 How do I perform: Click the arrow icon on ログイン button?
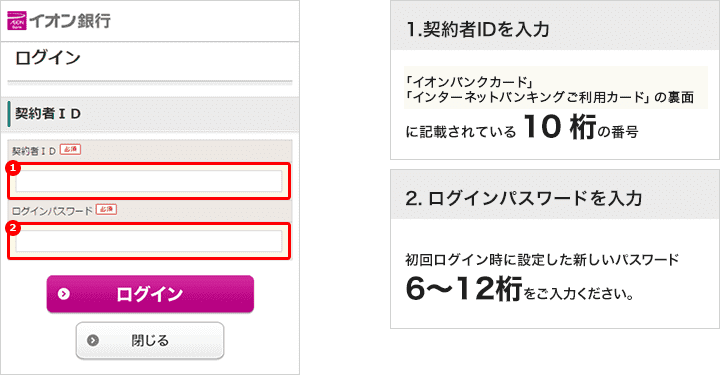coord(64,294)
